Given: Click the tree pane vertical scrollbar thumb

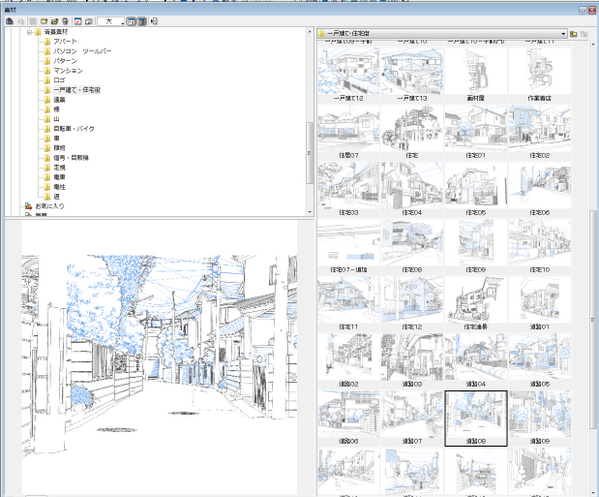Looking at the screenshot, I should pyautogui.click(x=310, y=153).
